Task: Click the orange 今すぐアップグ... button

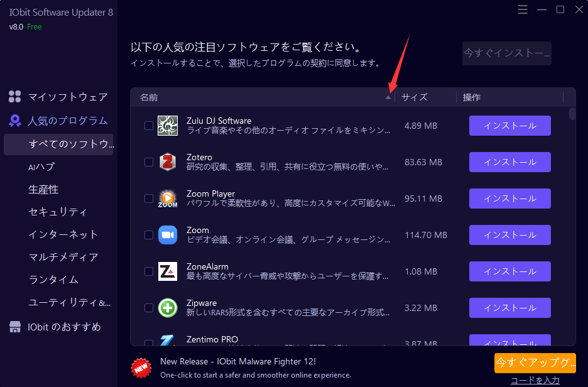Action: click(535, 362)
